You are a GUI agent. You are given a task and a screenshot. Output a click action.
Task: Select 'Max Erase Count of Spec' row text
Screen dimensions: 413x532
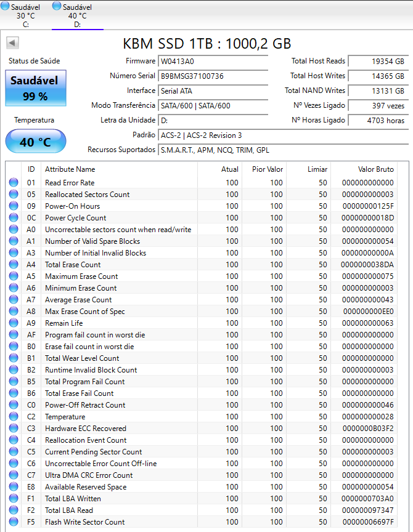click(x=85, y=312)
